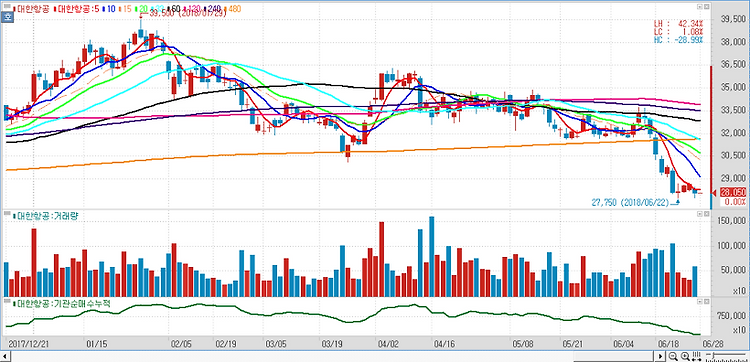This screenshot has height=362, width=750.
Task: Click the 33,500 price axis label
Action: click(x=733, y=110)
